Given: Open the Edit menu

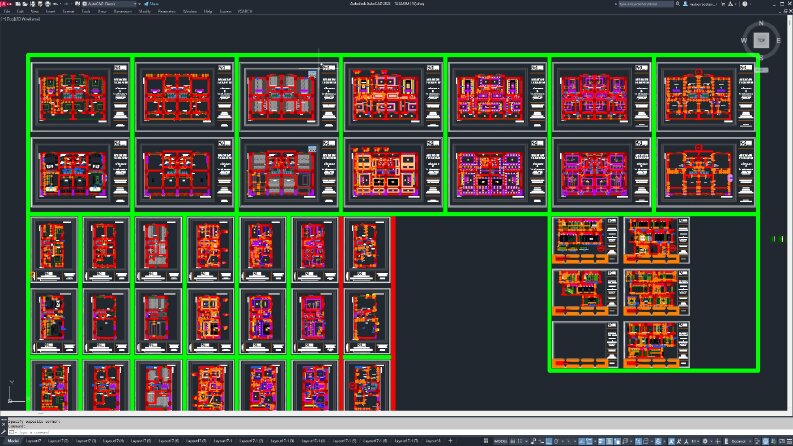Looking at the screenshot, I should (20, 11).
